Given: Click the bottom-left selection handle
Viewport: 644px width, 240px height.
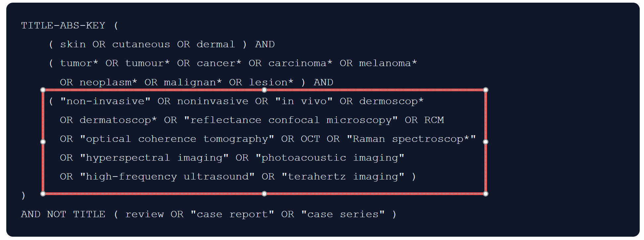Looking at the screenshot, I should point(43,194).
